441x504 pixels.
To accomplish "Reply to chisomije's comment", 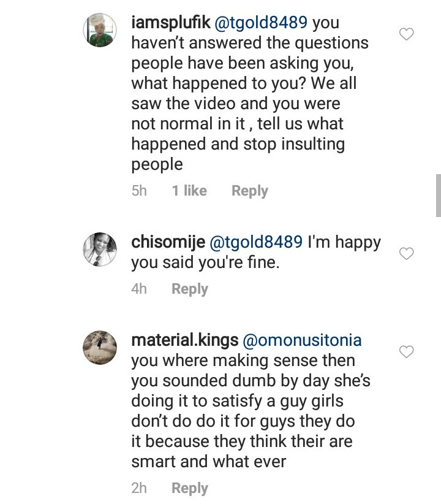I will click(189, 289).
